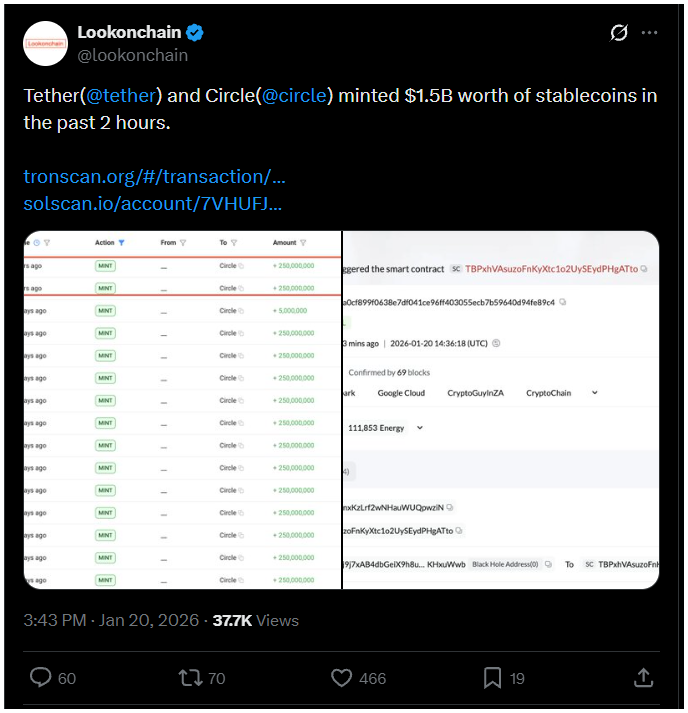Screen dimensions: 688x713
Task: Open the left mint table image
Action: pos(182,410)
